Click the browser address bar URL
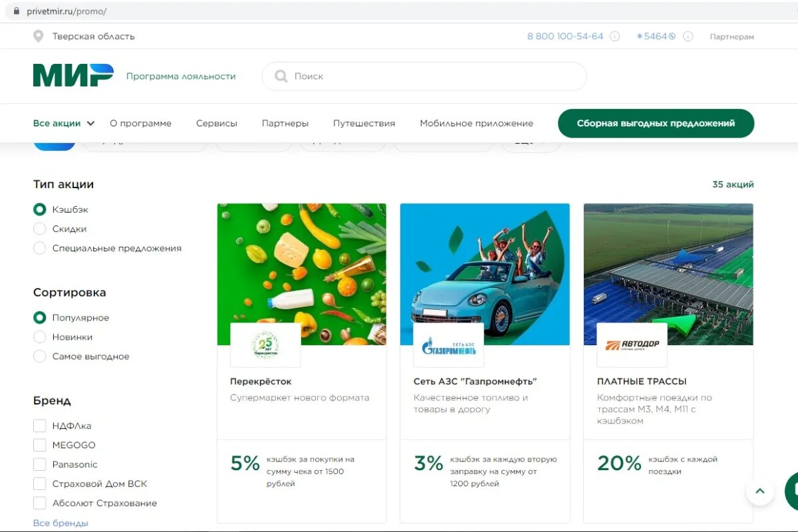798x532 pixels. 66,11
